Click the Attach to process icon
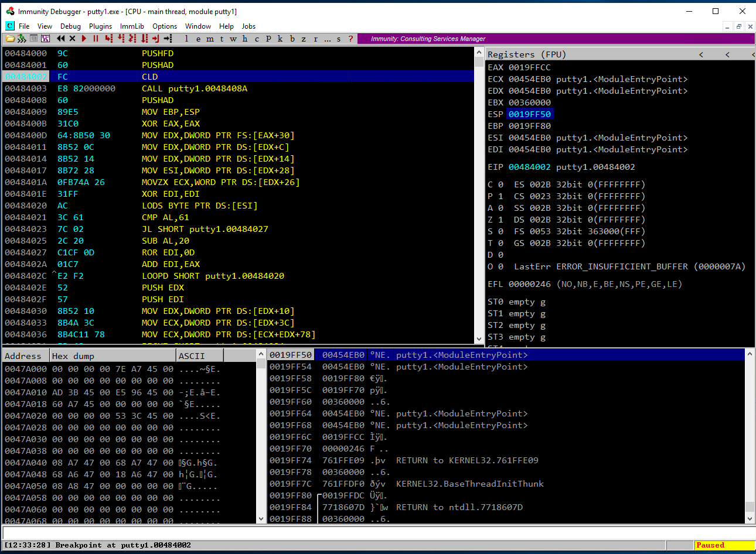 22,39
